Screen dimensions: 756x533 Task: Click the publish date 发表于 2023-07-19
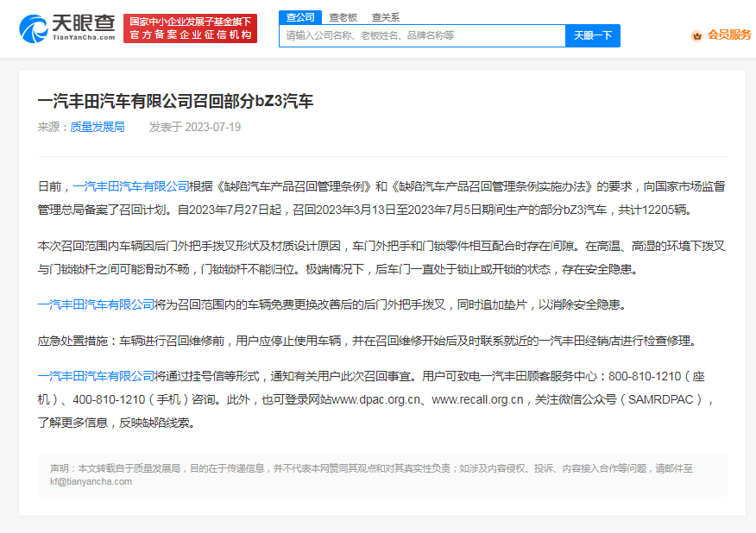tap(195, 127)
